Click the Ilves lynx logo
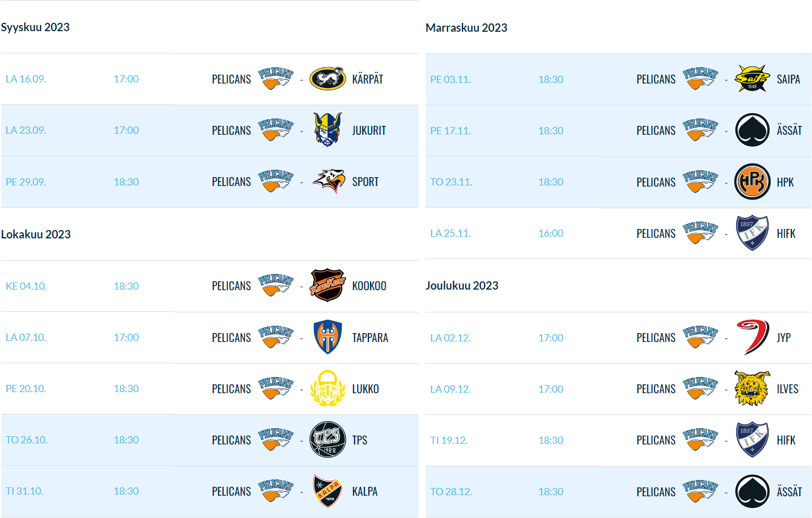 (752, 388)
